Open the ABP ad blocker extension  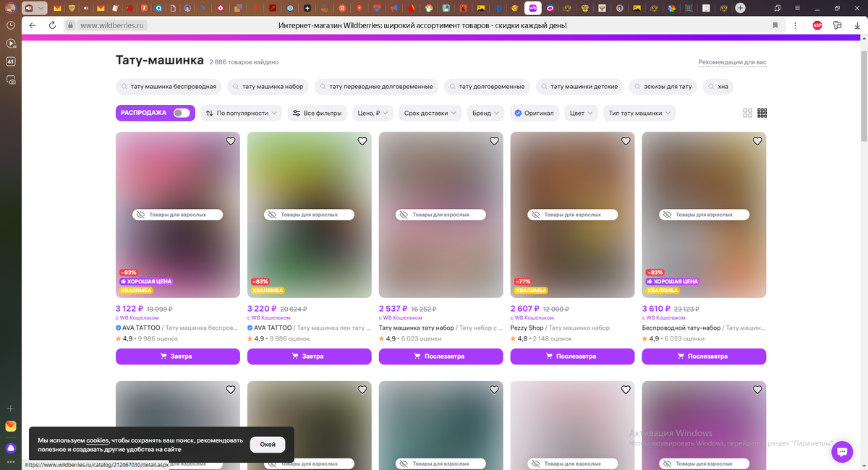tap(817, 25)
